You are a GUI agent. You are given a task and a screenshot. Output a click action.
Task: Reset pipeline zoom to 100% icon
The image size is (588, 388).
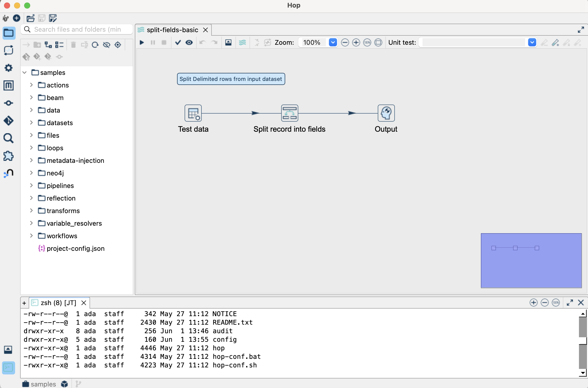click(367, 42)
